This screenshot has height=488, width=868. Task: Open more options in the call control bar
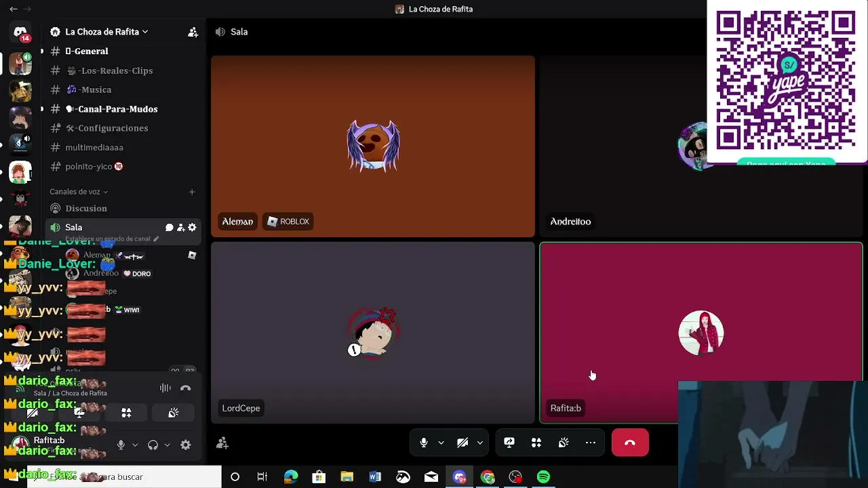591,443
